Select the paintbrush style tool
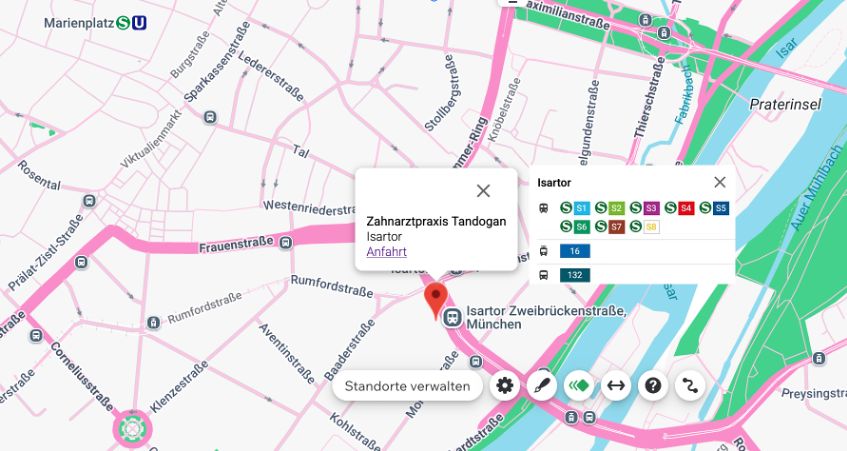 point(542,386)
